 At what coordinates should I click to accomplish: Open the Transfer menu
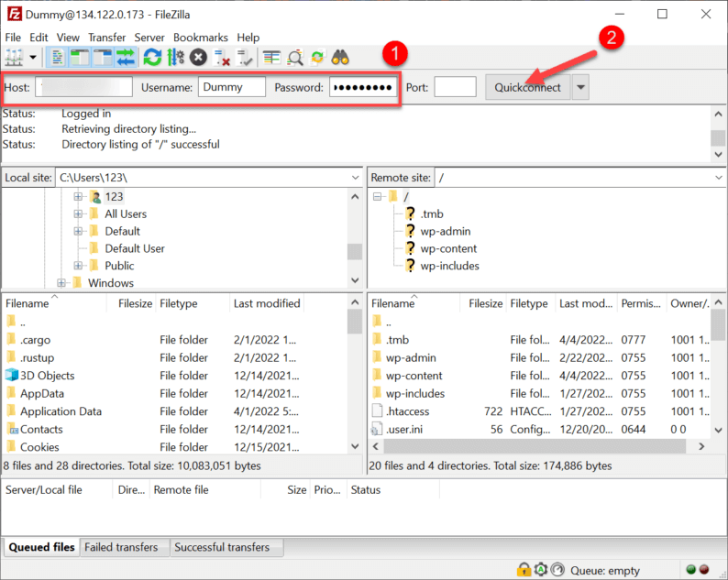coord(106,38)
